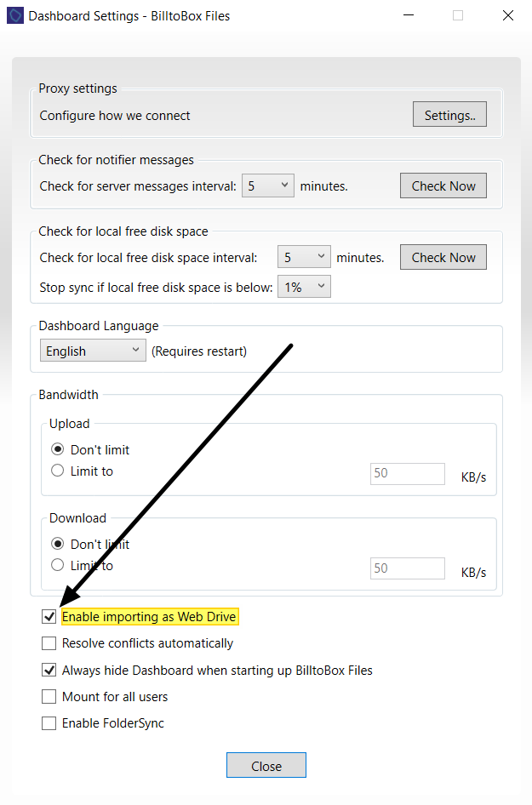The width and height of the screenshot is (532, 805).
Task: Open Dashboard Language dropdown showing English
Action: tap(93, 351)
